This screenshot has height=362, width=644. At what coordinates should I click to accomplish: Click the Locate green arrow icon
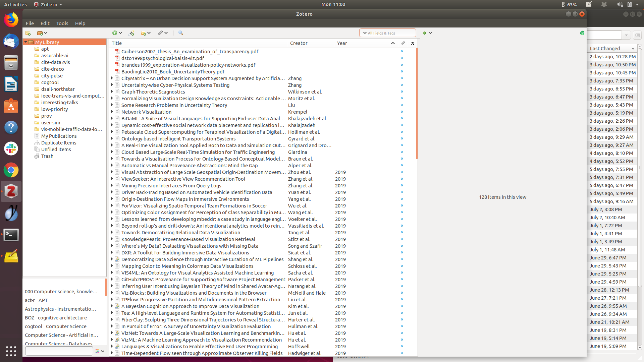pyautogui.click(x=425, y=33)
